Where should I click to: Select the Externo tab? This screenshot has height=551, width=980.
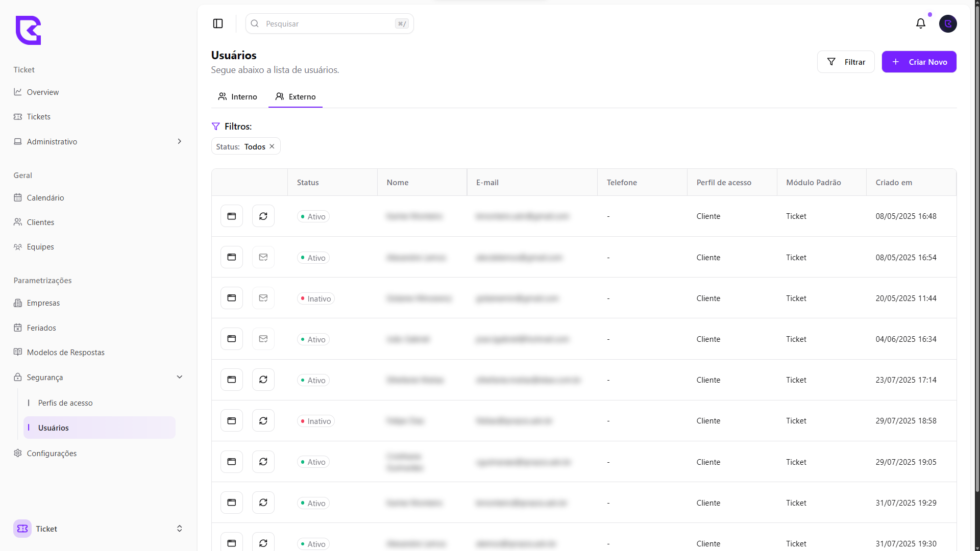[x=296, y=97]
